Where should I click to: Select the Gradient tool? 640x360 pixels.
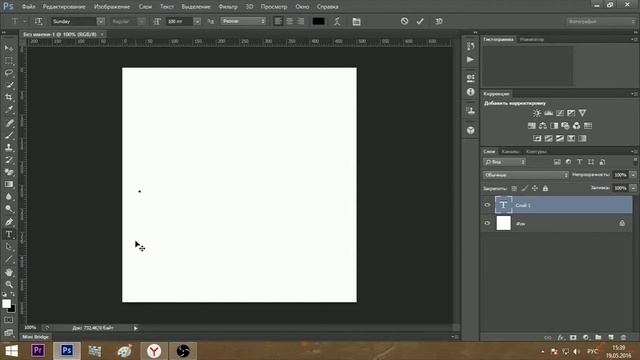click(x=9, y=184)
